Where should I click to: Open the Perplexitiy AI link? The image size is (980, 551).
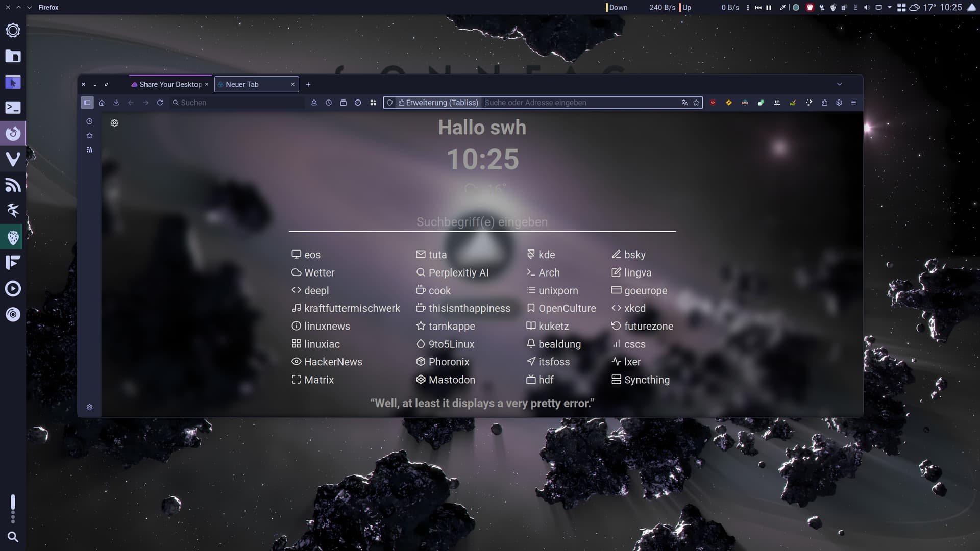click(452, 272)
